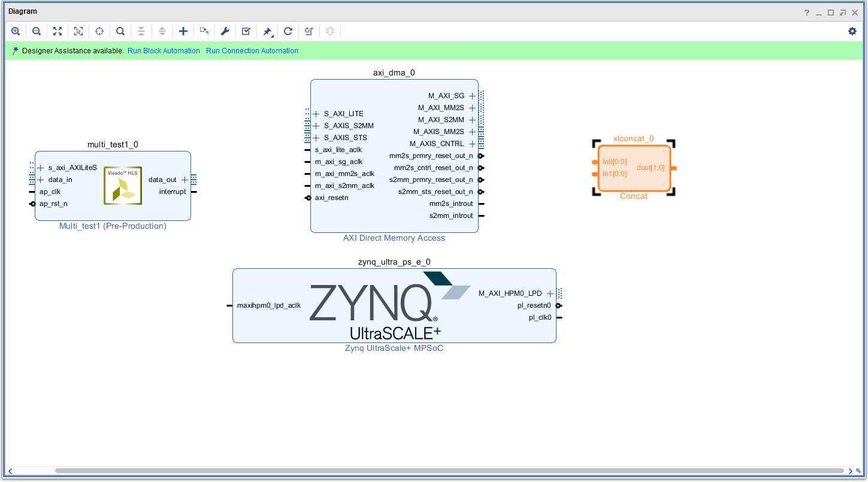
Task: Expand all blocks in the diagram
Action: [162, 31]
